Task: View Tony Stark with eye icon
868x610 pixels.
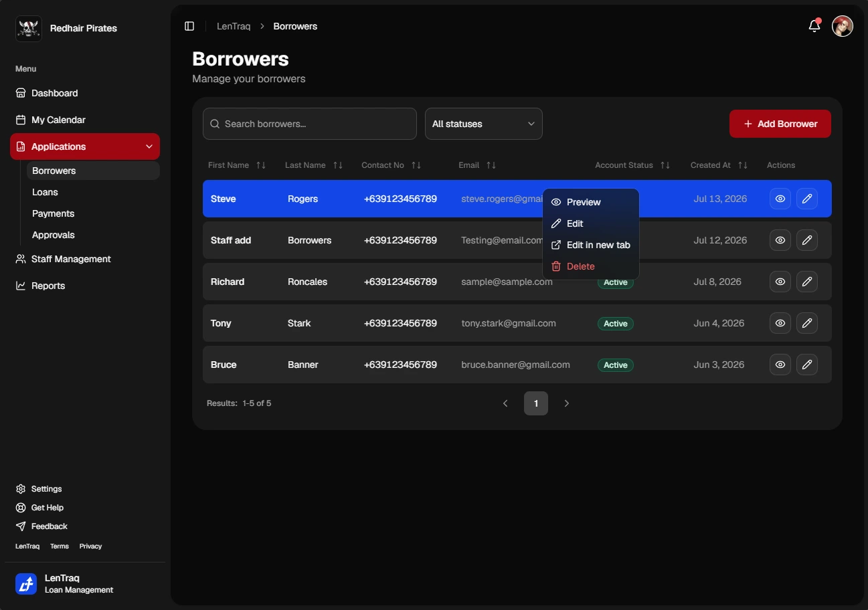Action: [x=780, y=323]
